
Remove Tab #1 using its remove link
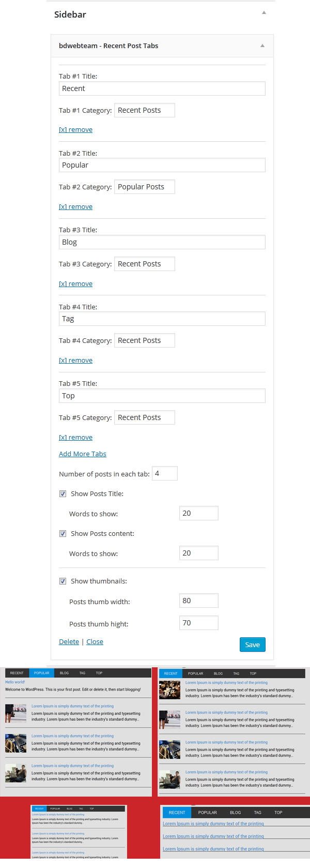pyautogui.click(x=75, y=130)
